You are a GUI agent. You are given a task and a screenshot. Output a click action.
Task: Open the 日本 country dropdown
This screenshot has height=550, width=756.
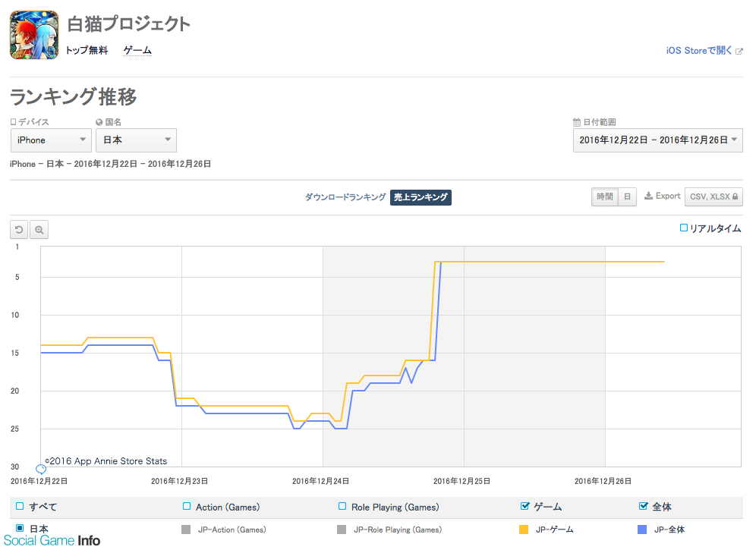pos(136,140)
